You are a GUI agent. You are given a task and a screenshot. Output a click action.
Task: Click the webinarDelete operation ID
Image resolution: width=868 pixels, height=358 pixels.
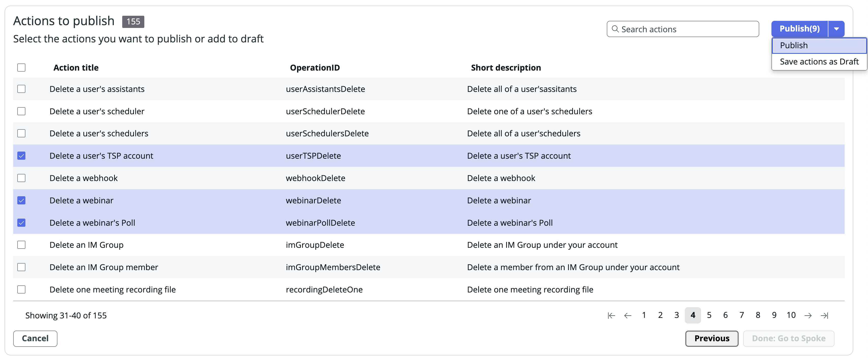click(x=313, y=200)
